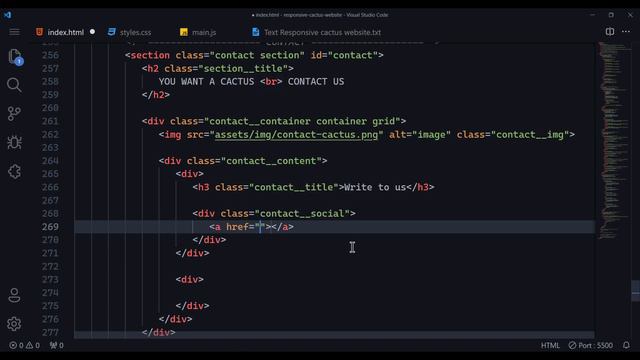
Task: Open the Accounts icon in activity bar
Action: point(14,295)
